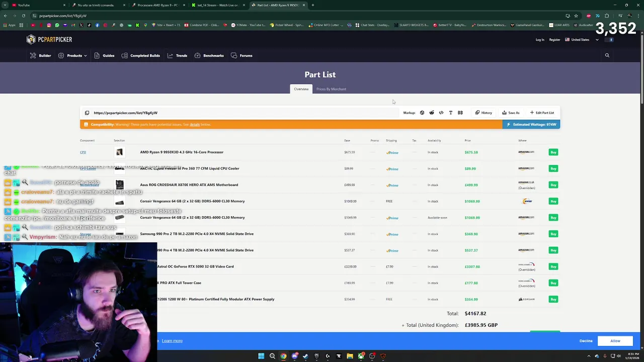Copy the part list URL icon
This screenshot has width=644, height=362.
[x=87, y=113]
